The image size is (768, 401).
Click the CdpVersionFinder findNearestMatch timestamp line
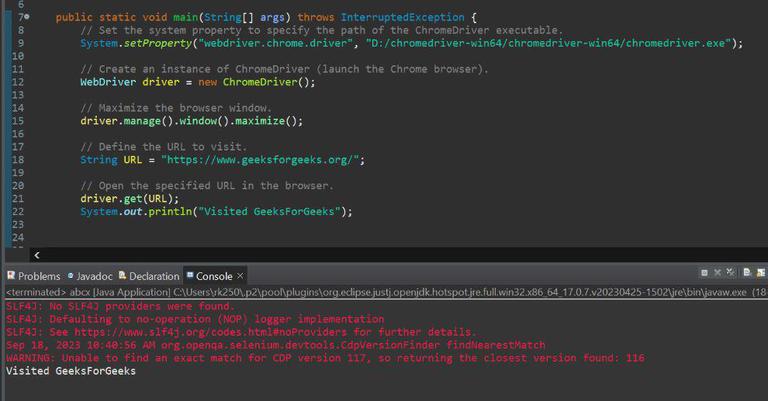pyautogui.click(x=275, y=345)
